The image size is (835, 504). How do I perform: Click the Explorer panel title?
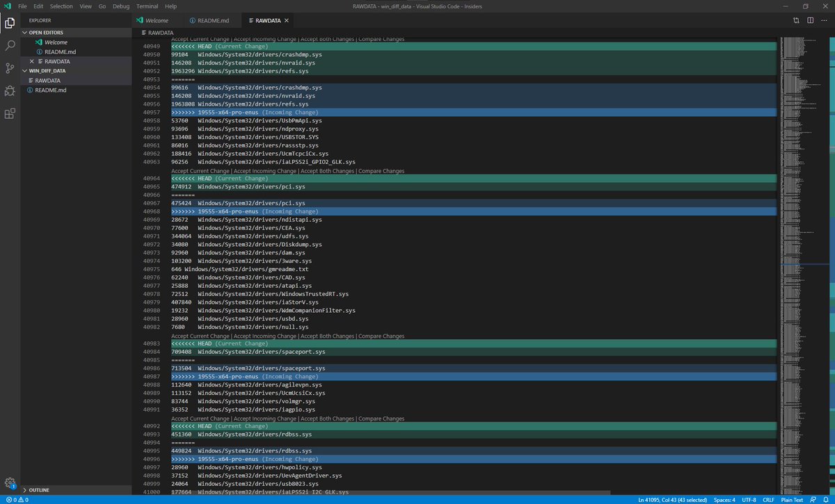coord(40,20)
